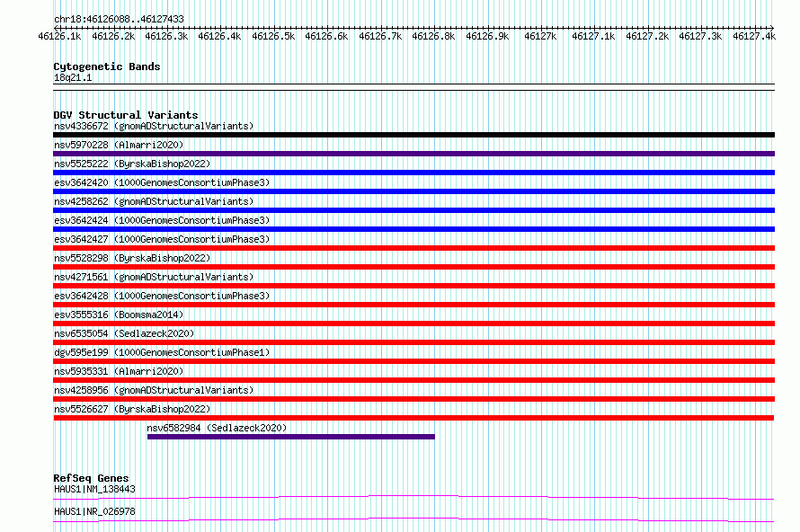Click chr18:46126088..46127433 region text

coord(119,19)
